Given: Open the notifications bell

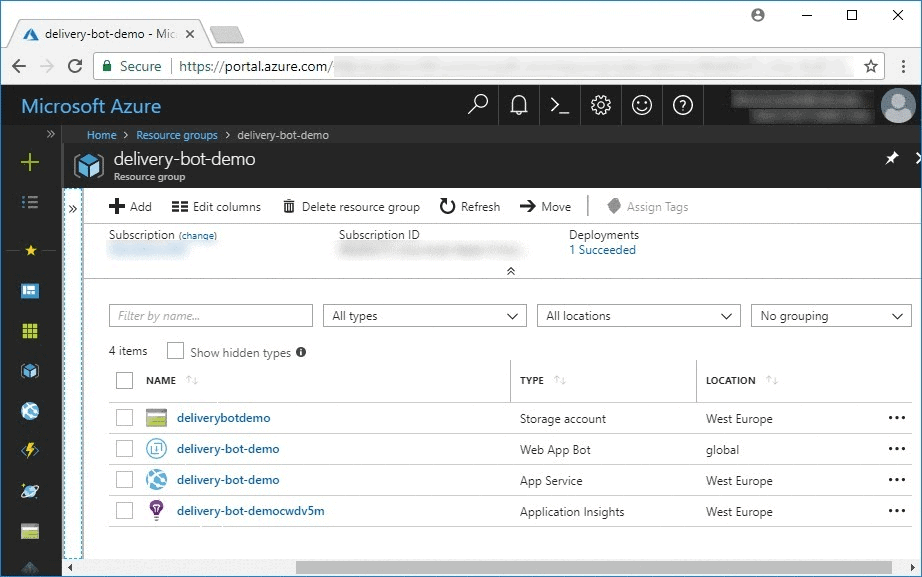Looking at the screenshot, I should click(x=519, y=105).
